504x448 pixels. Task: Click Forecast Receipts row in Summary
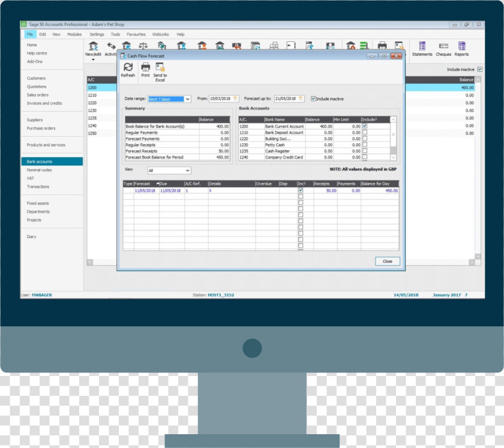point(178,151)
